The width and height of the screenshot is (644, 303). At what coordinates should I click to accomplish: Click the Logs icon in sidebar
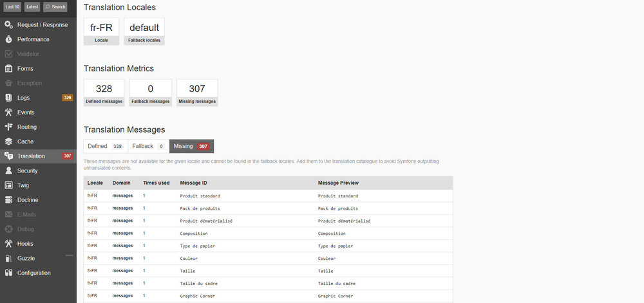[x=8, y=98]
